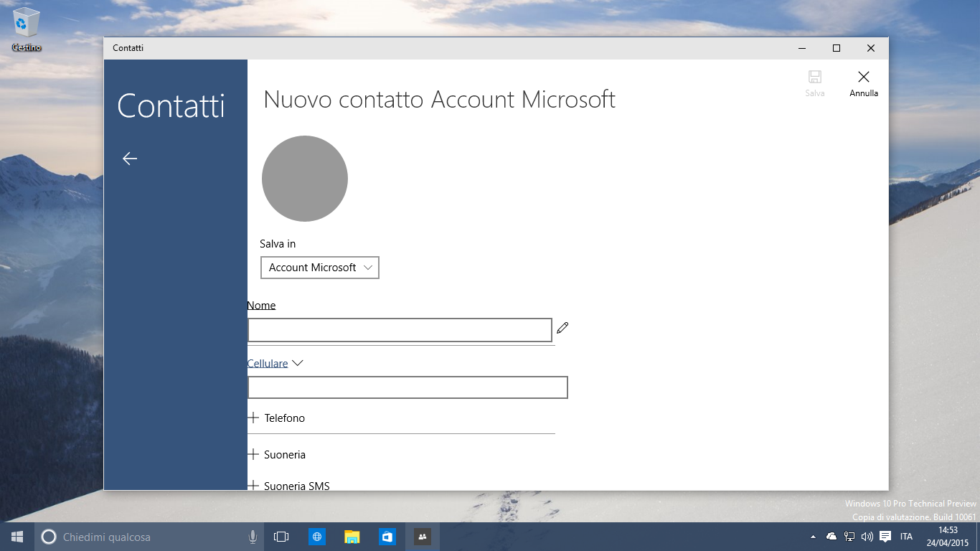Add SMS tone with Suoneria SMS
The height and width of the screenshot is (551, 980).
289,486
